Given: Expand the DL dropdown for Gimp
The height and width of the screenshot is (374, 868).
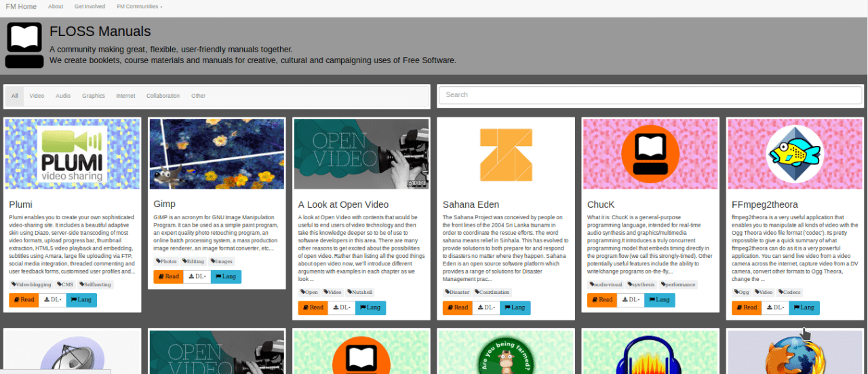Looking at the screenshot, I should tap(197, 277).
